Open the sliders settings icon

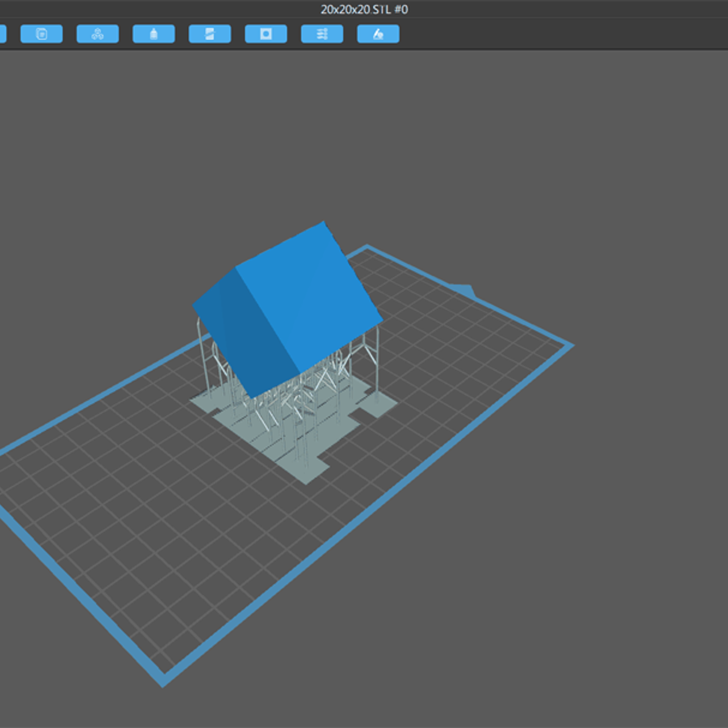point(322,34)
